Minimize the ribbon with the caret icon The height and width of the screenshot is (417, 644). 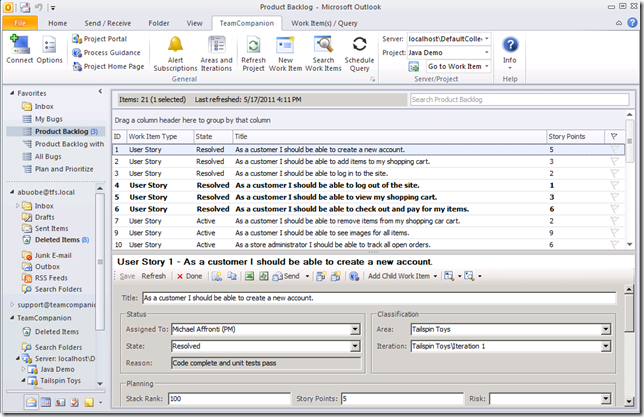click(x=619, y=23)
